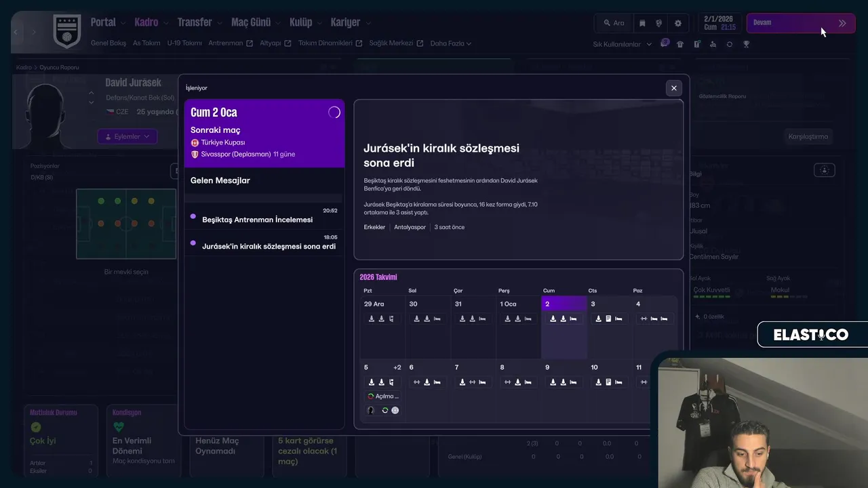Screen dimensions: 868x488
Task: Open the Sağlık Merkezi external link icon
Action: tap(420, 43)
